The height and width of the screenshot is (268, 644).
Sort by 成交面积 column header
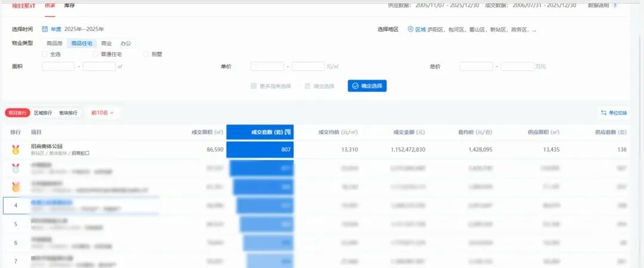point(207,132)
